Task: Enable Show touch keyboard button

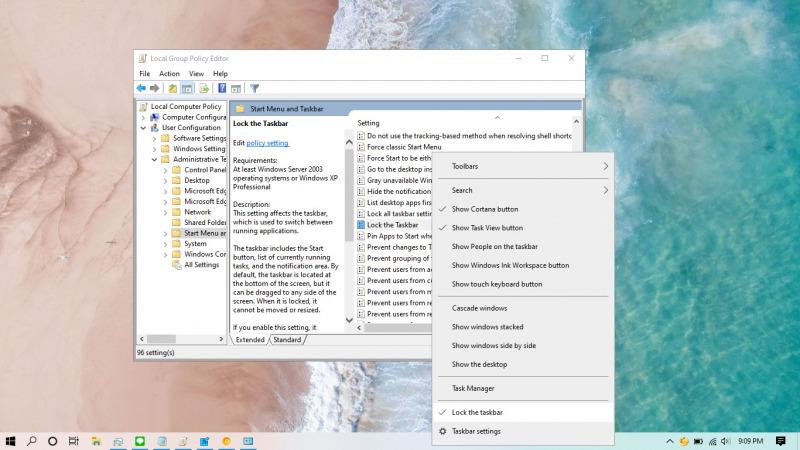Action: point(523,284)
